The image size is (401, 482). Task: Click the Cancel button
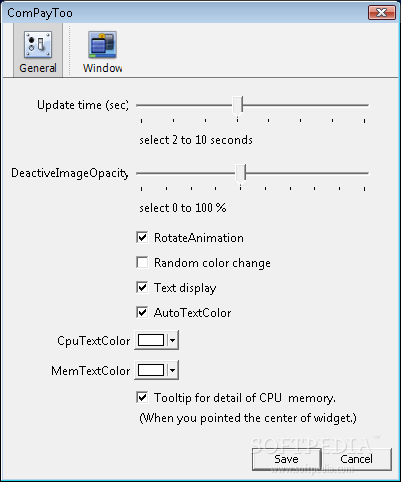click(x=356, y=459)
